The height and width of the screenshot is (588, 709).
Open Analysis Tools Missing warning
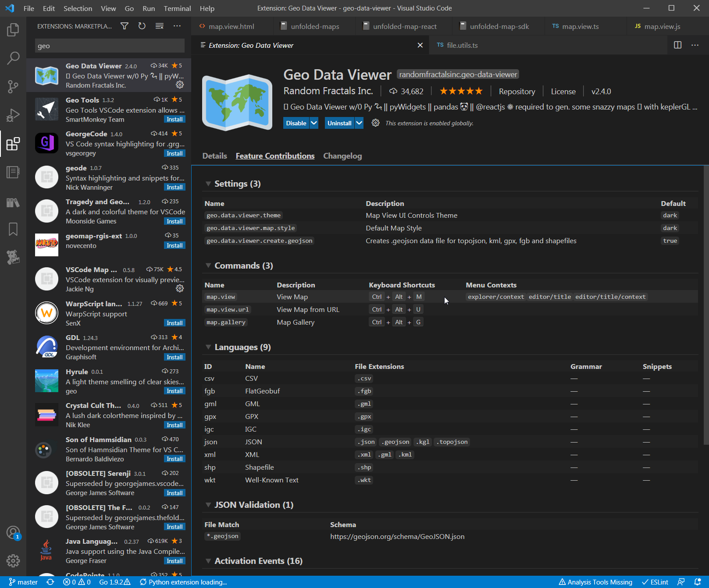(595, 582)
